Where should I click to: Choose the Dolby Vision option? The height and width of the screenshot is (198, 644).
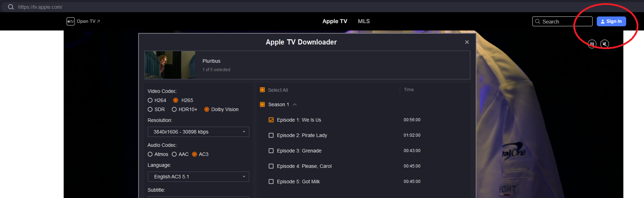click(x=207, y=109)
